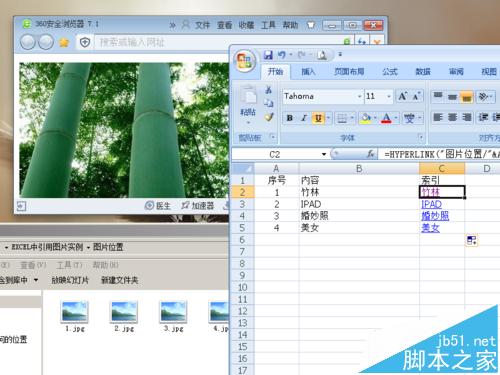Image resolution: width=500 pixels, height=375 pixels.
Task: Click the Excel Office button
Action: (245, 61)
